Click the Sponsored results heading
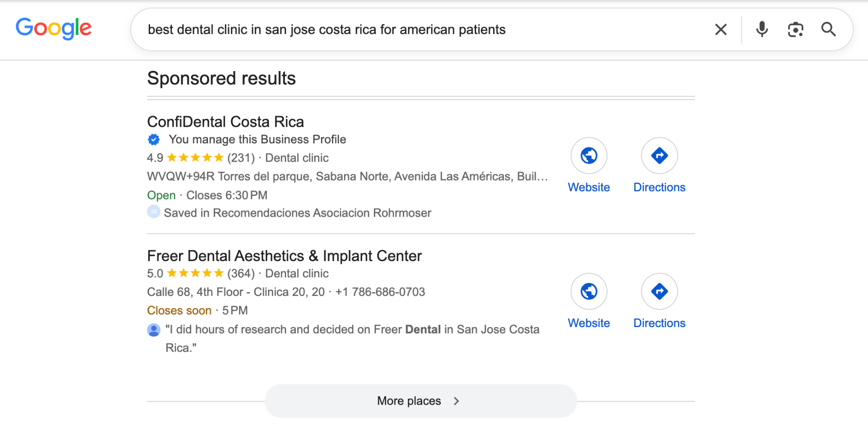This screenshot has width=868, height=433. click(222, 78)
